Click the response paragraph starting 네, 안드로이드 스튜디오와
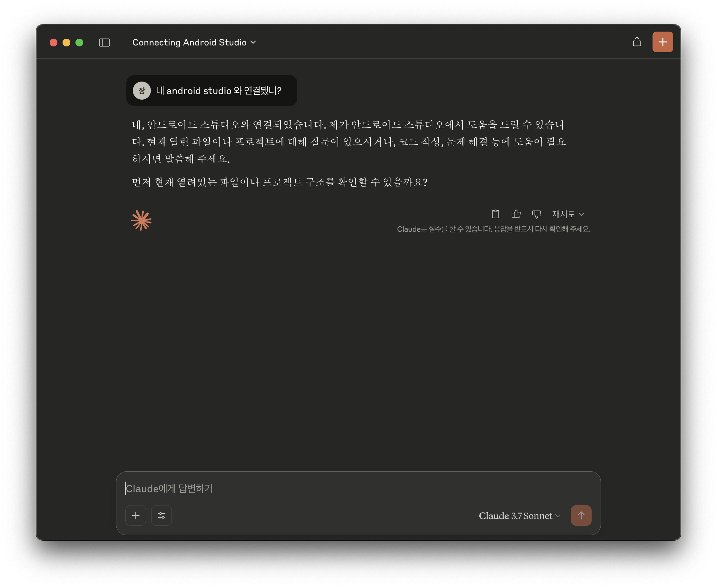 click(x=349, y=142)
